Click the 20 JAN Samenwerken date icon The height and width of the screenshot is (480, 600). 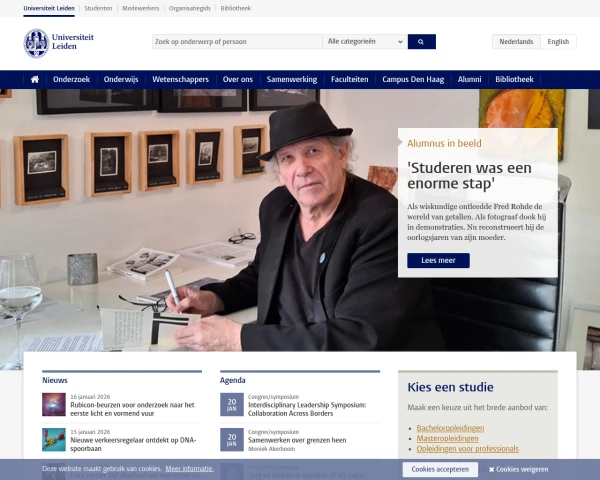(232, 440)
